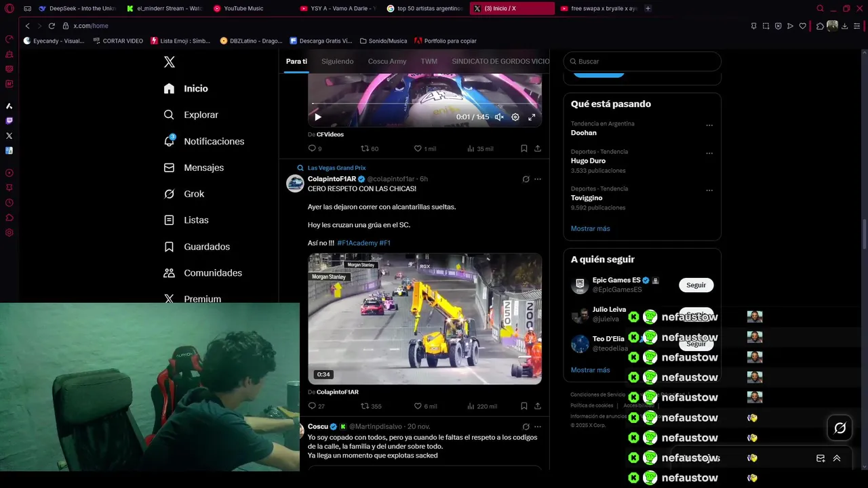Reply to post with 27 replies
Viewport: 868px width, 488px height.
[316, 406]
